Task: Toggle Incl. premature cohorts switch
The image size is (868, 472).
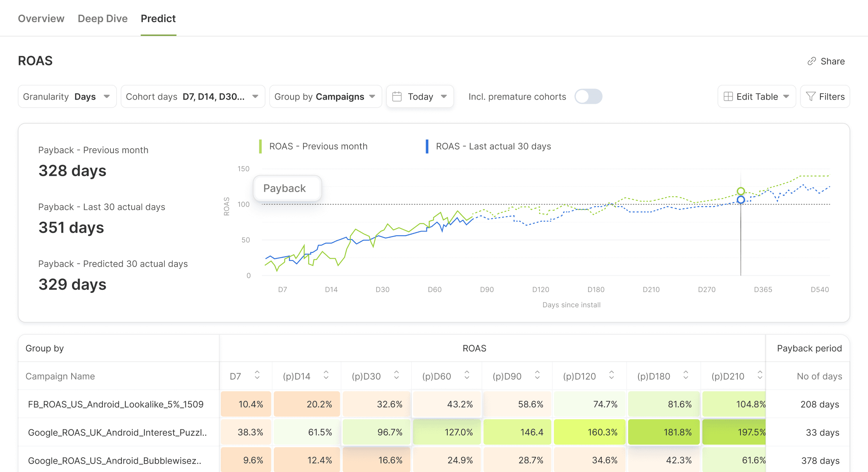Action: (588, 97)
